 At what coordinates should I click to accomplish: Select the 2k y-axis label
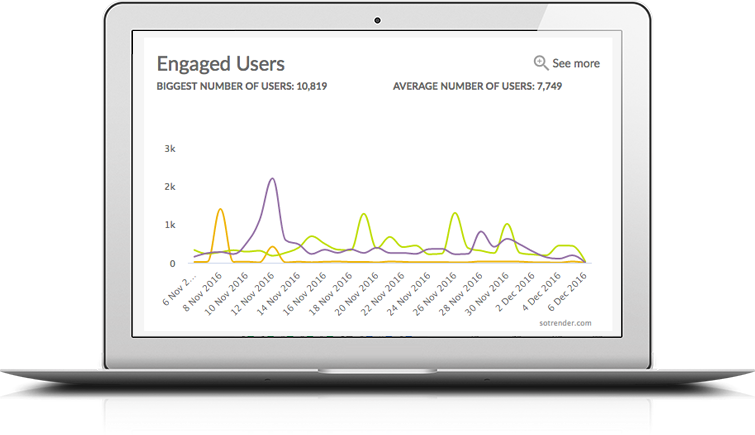click(x=169, y=187)
